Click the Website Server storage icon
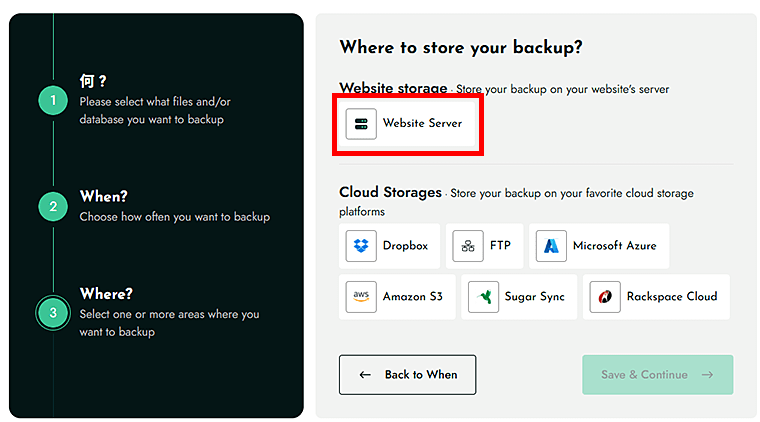This screenshot has height=422, width=760. pos(361,124)
